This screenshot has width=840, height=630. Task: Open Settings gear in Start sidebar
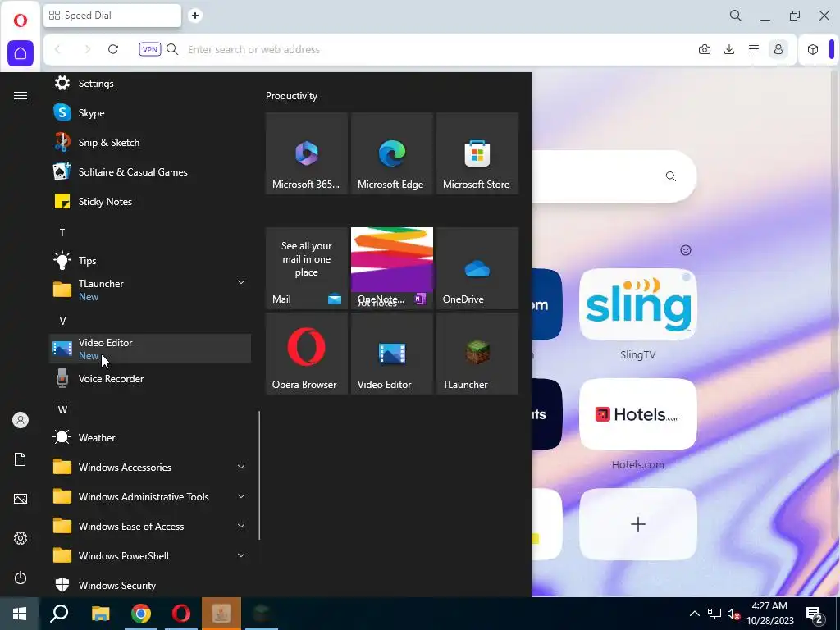point(21,538)
